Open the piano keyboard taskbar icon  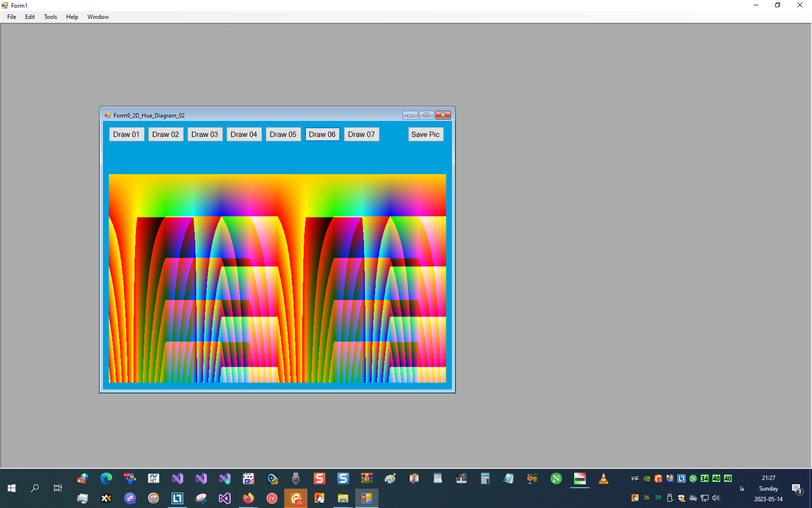click(x=462, y=478)
